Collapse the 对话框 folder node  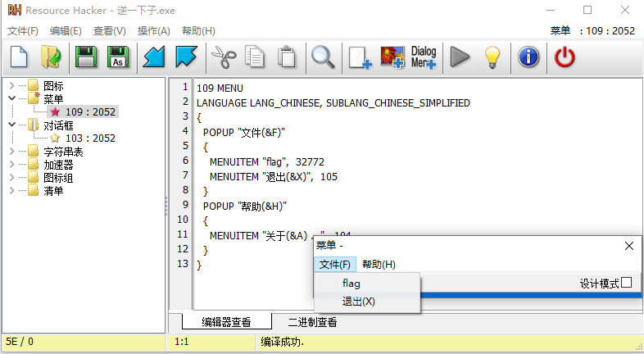(x=12, y=124)
